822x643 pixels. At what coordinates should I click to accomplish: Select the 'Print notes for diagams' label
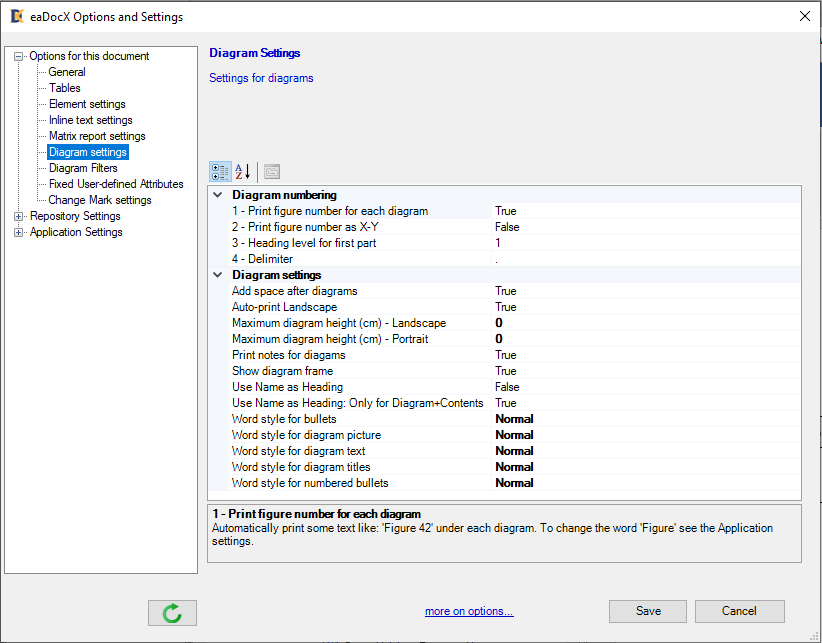pos(289,355)
